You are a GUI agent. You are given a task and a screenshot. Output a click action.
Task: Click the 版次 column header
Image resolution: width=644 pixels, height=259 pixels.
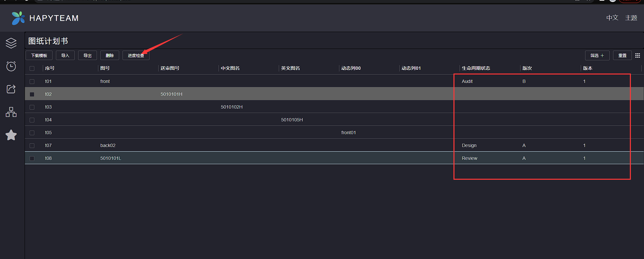click(x=527, y=68)
